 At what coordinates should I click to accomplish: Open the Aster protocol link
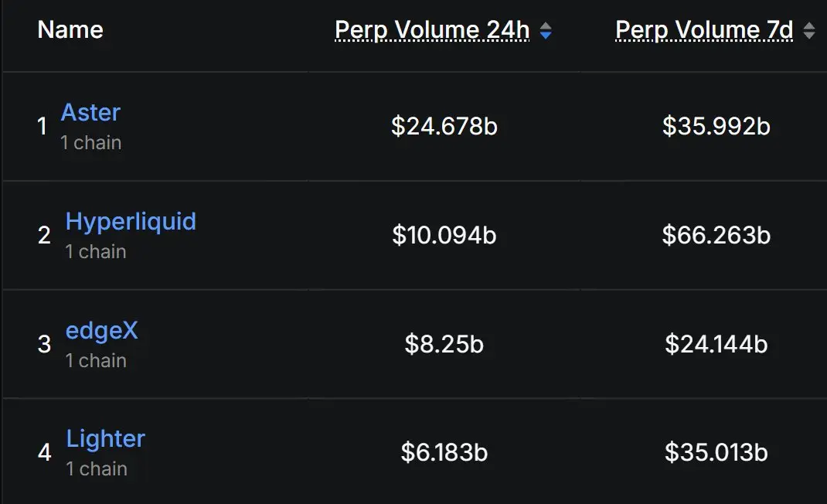click(90, 113)
